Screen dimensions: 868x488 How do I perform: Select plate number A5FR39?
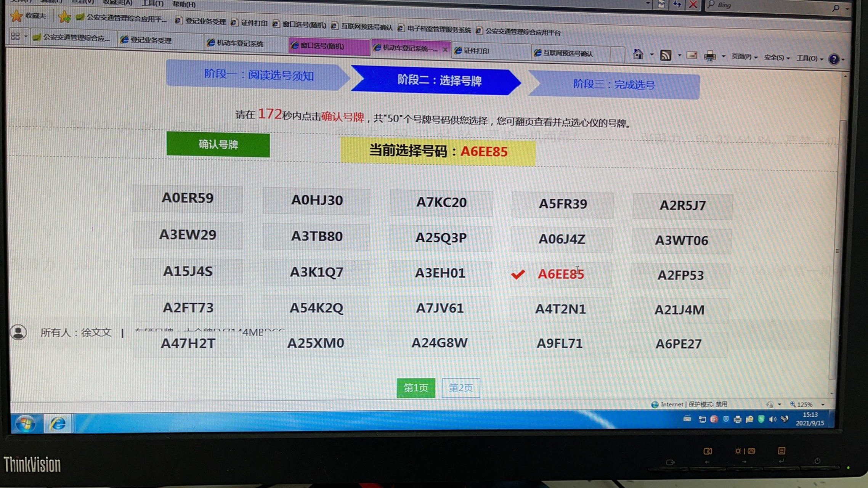[563, 204]
